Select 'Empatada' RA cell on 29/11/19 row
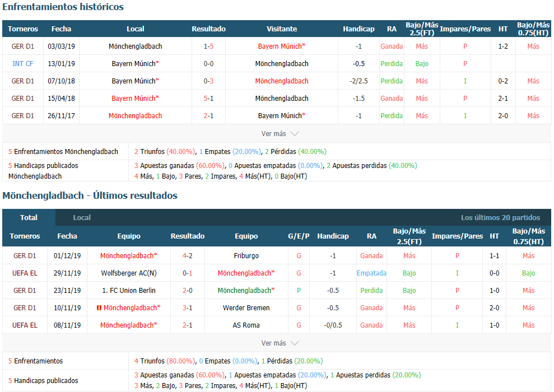Viewport: 554px width, 392px height. pos(371,273)
